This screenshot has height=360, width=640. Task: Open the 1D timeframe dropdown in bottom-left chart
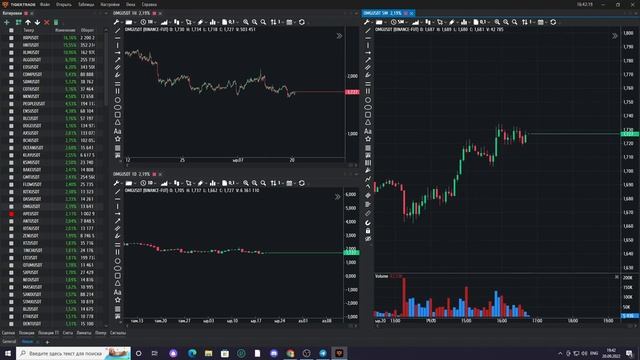coord(149,183)
